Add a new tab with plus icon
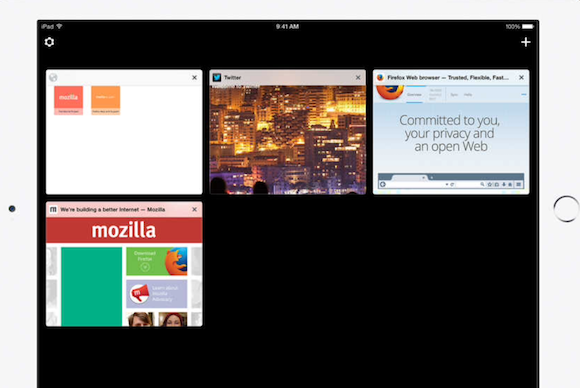Viewport: 580px width, 388px height. coord(526,42)
